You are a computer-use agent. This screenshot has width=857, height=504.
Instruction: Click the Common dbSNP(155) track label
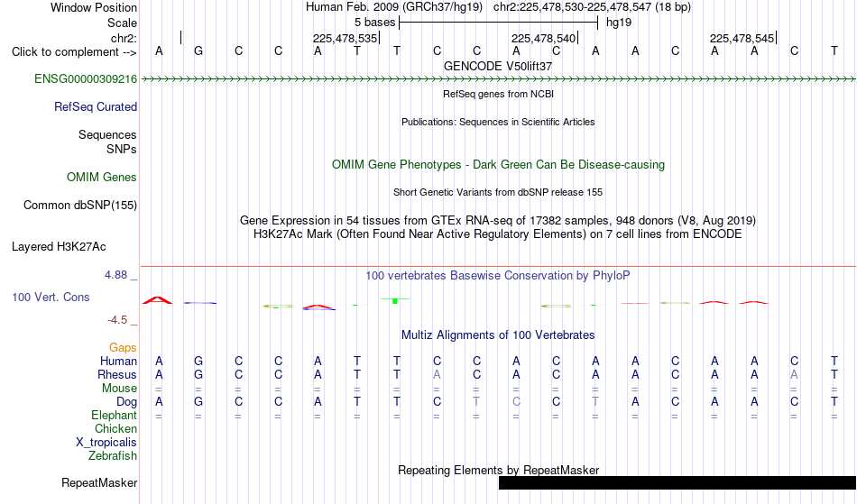[80, 206]
